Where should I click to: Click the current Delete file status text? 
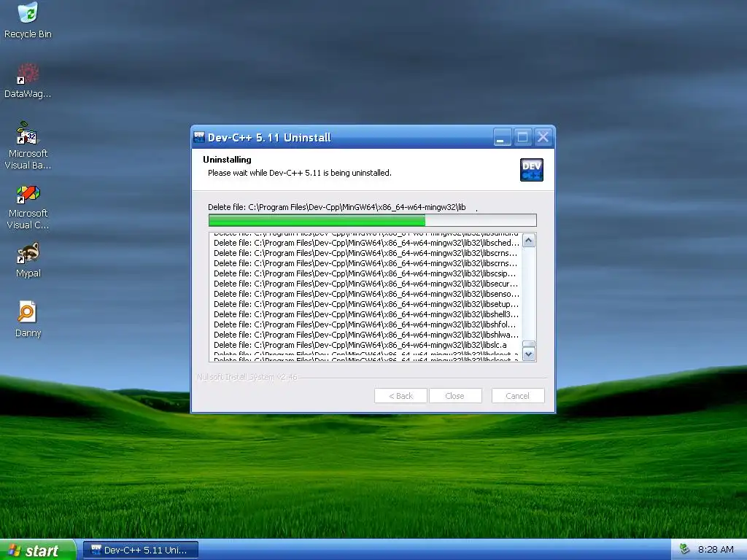coord(337,207)
